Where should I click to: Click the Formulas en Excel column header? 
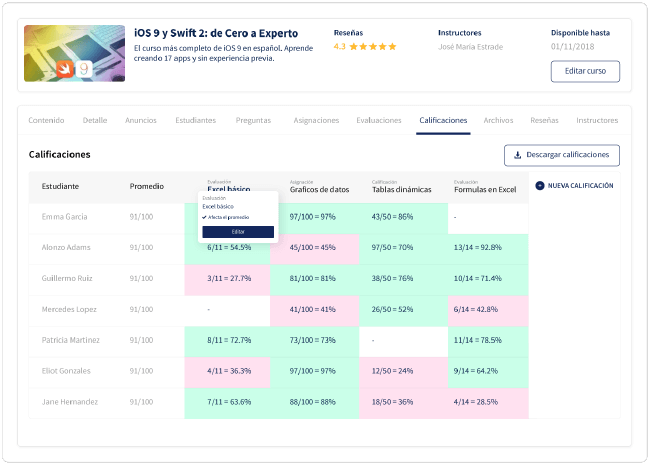pyautogui.click(x=485, y=189)
